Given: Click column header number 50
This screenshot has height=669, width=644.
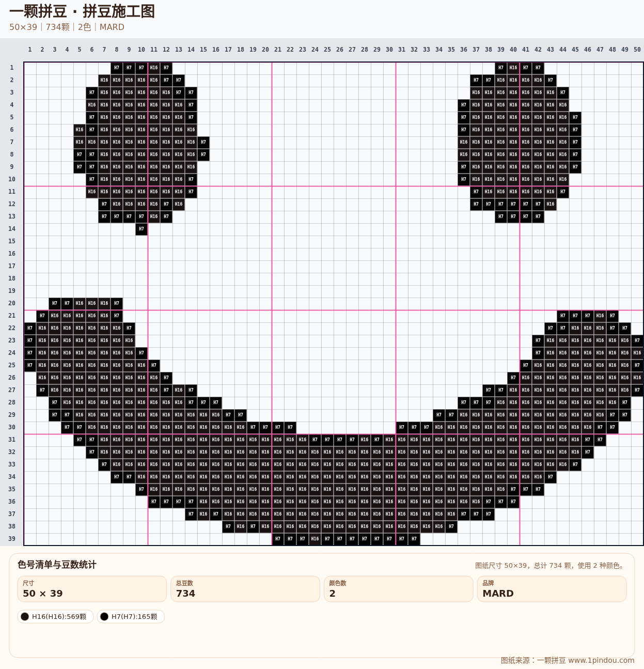Looking at the screenshot, I should pyautogui.click(x=637, y=50).
